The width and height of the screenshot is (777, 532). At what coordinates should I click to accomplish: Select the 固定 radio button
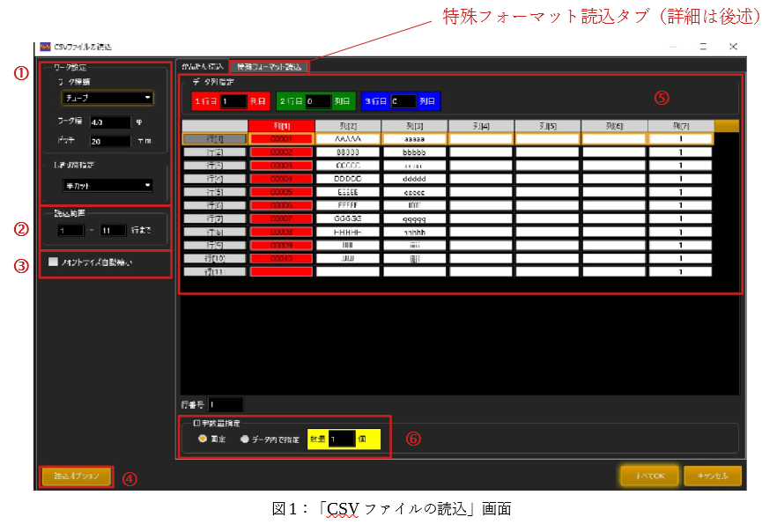pos(203,439)
